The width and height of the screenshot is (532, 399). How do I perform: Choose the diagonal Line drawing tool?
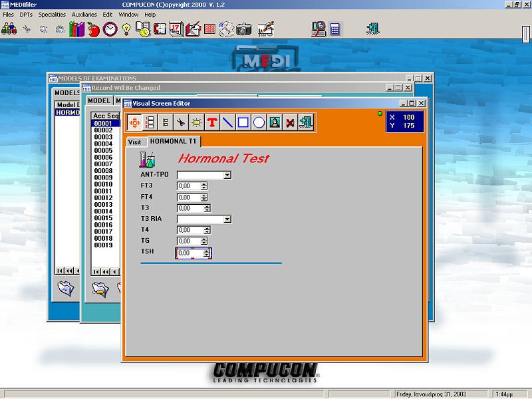pos(227,122)
